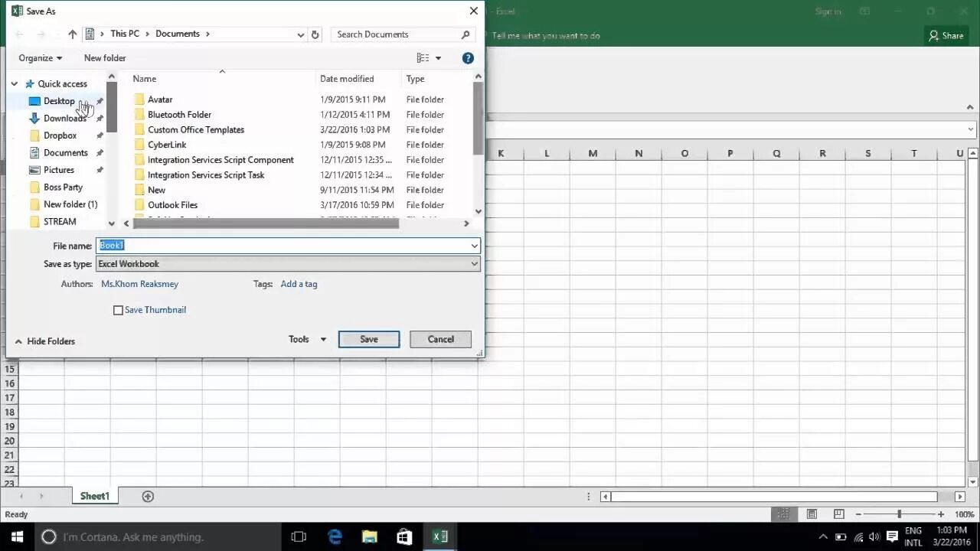Open the Save As help icon
This screenshot has width=980, height=551.
[468, 58]
